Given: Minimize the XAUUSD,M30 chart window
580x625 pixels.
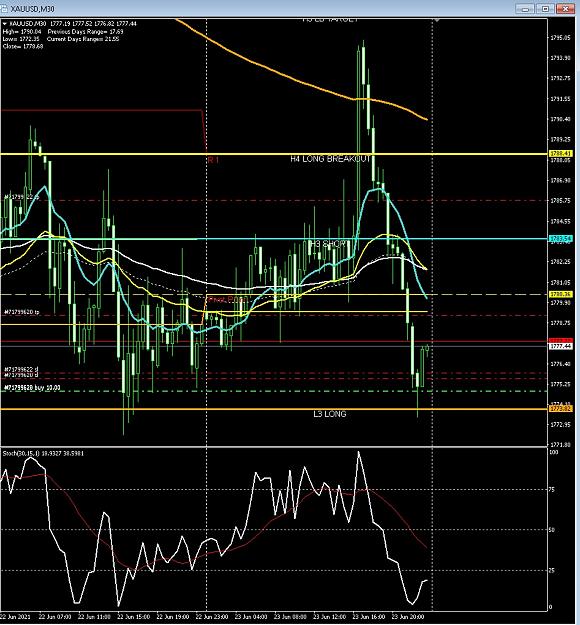Looking at the screenshot, I should click(x=525, y=8).
